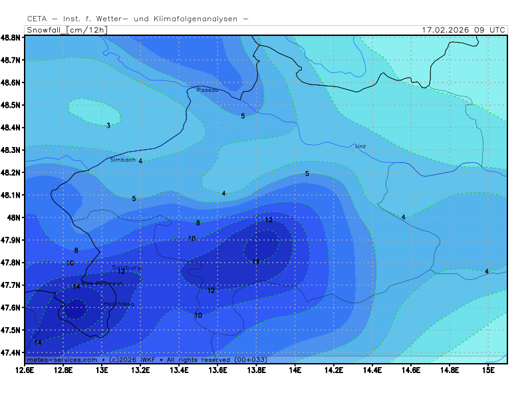The image size is (532, 399).
Task: Select the Passau city label
Action: [207, 90]
